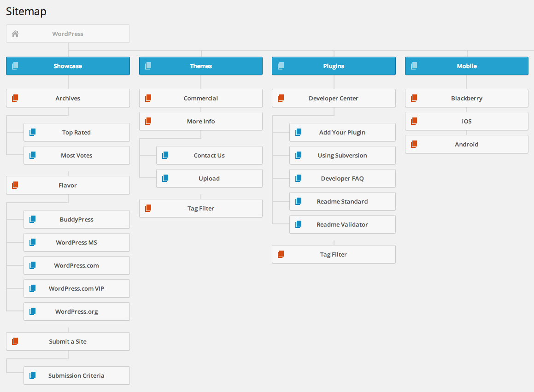This screenshot has height=392, width=534.
Task: Select the WordPress.com page
Action: coord(76,265)
